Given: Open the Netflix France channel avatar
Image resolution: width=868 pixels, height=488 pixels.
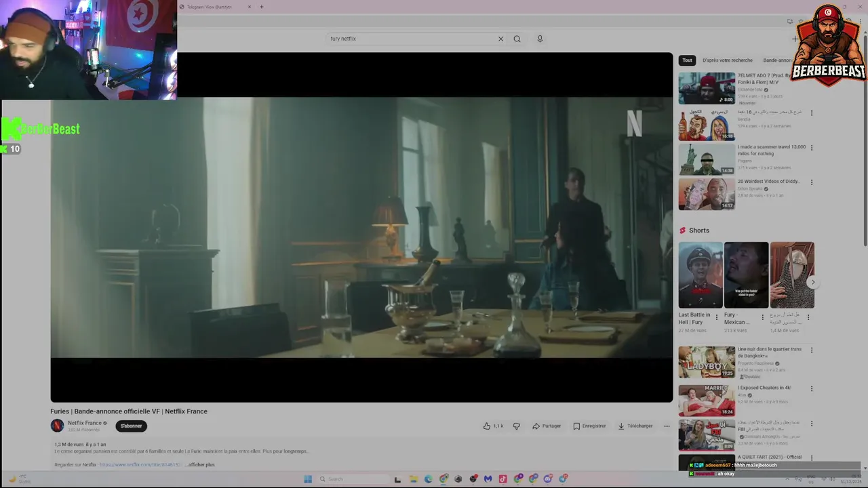Looking at the screenshot, I should [57, 426].
